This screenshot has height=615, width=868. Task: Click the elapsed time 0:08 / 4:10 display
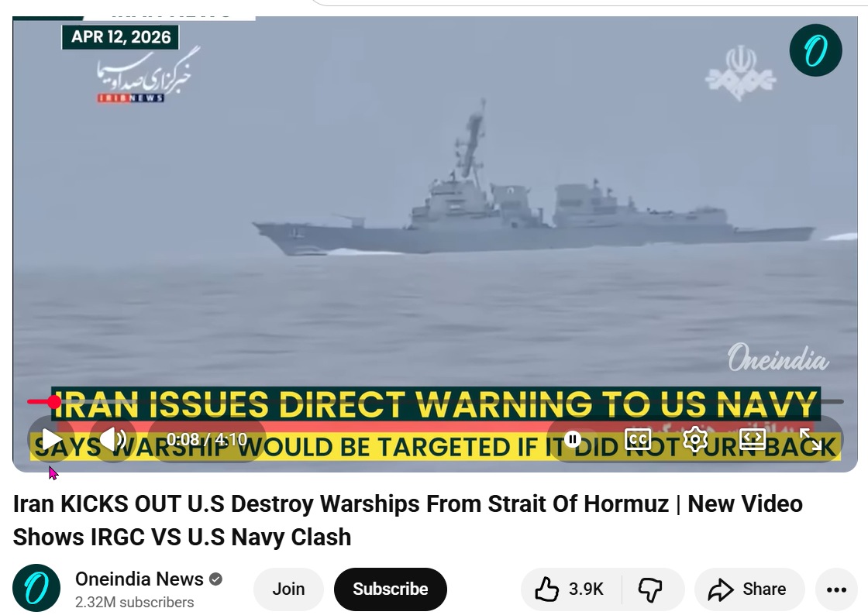point(206,440)
